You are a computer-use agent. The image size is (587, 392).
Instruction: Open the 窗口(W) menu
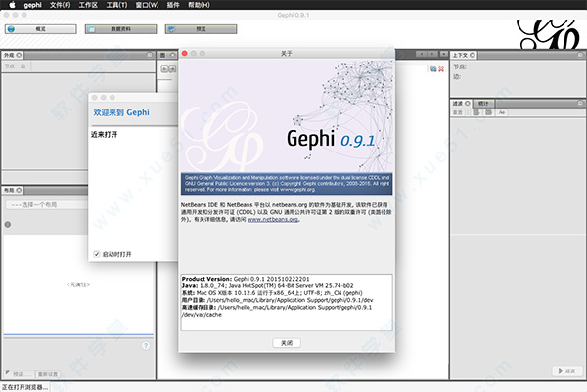(147, 5)
